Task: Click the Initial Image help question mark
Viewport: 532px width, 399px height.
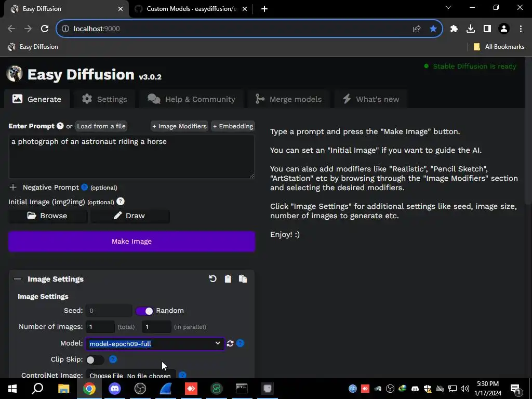Action: 121,202
